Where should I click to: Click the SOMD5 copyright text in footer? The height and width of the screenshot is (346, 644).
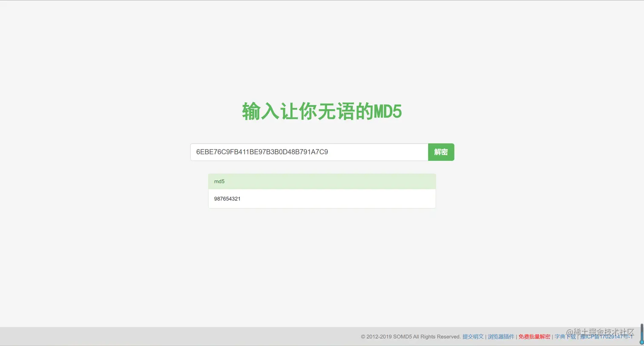click(x=410, y=337)
